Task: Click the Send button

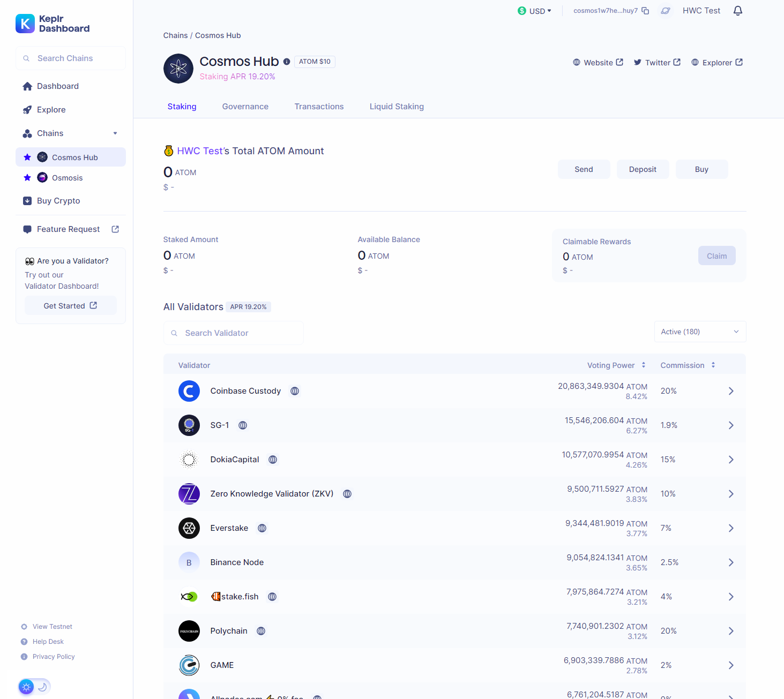Action: 584,169
